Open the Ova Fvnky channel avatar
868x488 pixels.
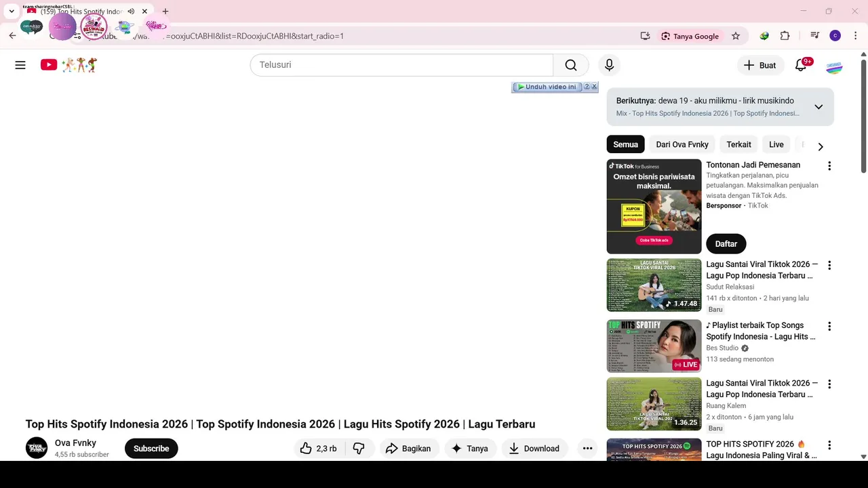click(x=37, y=448)
